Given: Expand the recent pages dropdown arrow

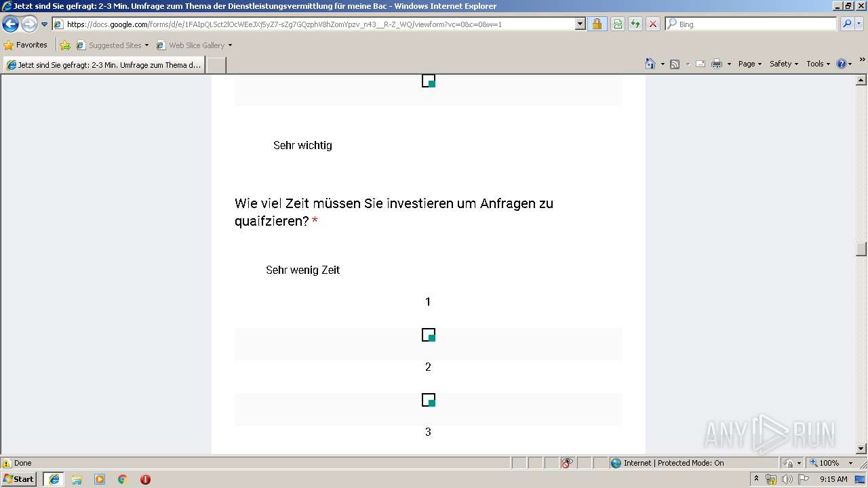Looking at the screenshot, I should coord(45,24).
